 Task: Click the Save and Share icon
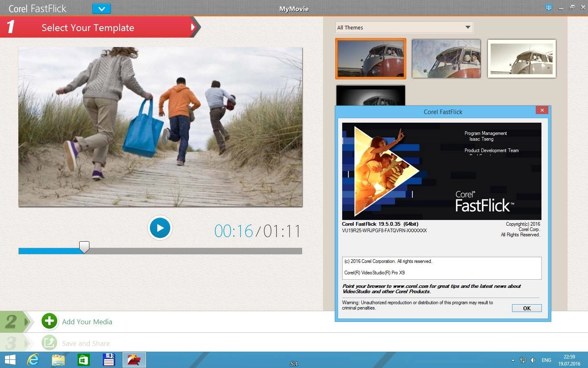(49, 342)
